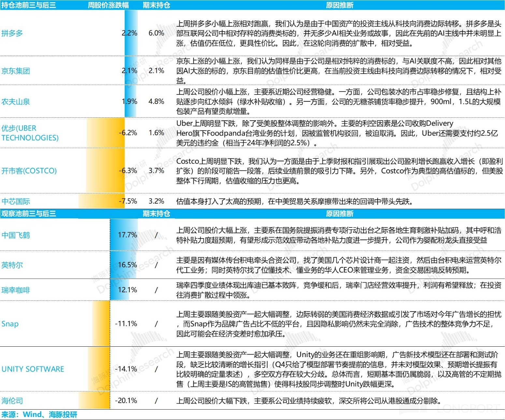
Task: Open the 海伦司 stock entry
Action: point(12,401)
